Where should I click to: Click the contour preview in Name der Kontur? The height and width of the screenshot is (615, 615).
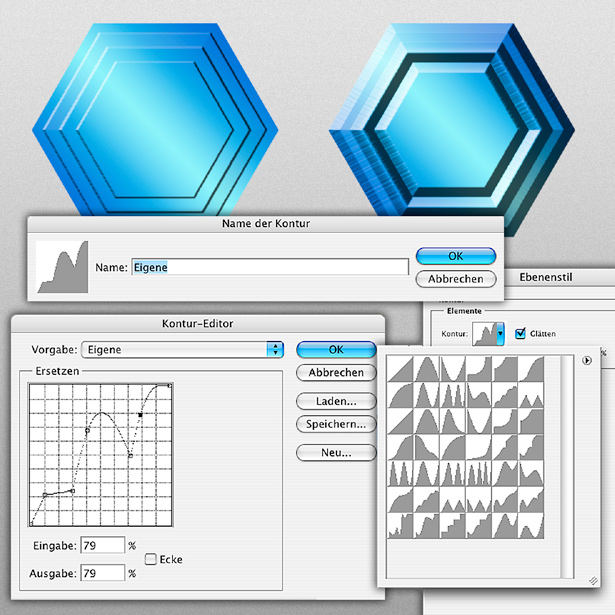(x=62, y=267)
